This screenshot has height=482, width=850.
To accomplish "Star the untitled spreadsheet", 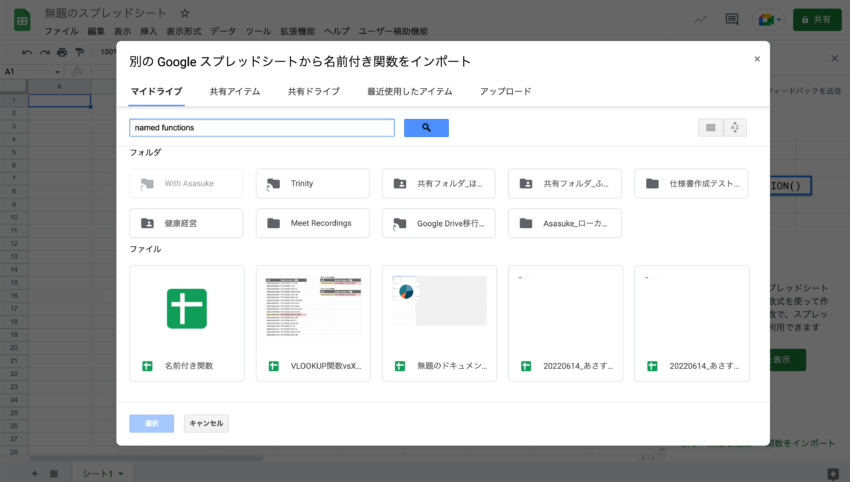I will point(184,13).
